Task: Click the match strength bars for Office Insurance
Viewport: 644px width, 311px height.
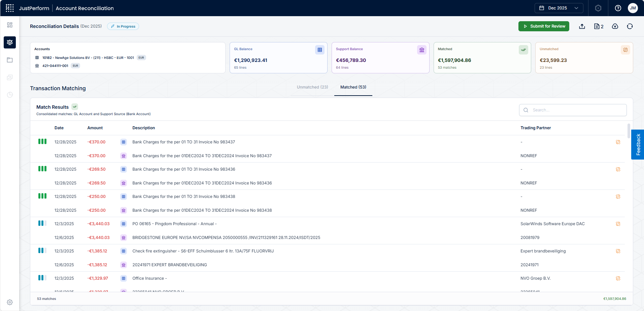Action: click(42, 278)
